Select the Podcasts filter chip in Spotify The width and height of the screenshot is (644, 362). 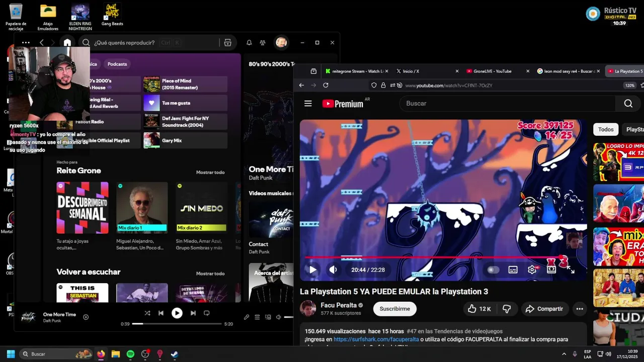[x=117, y=64]
